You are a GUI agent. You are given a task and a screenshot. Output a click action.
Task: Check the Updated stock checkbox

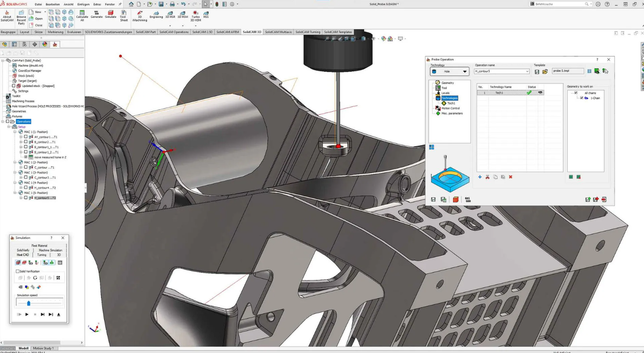click(14, 86)
